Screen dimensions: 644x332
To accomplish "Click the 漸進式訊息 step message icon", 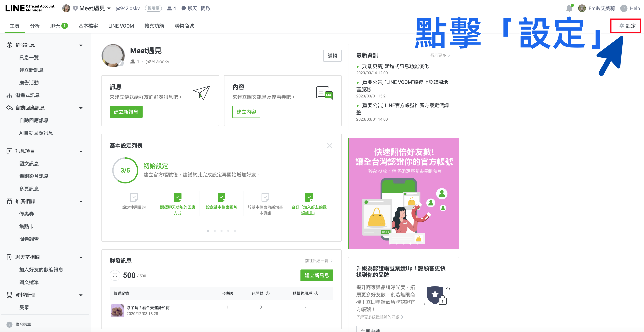I will [9, 95].
